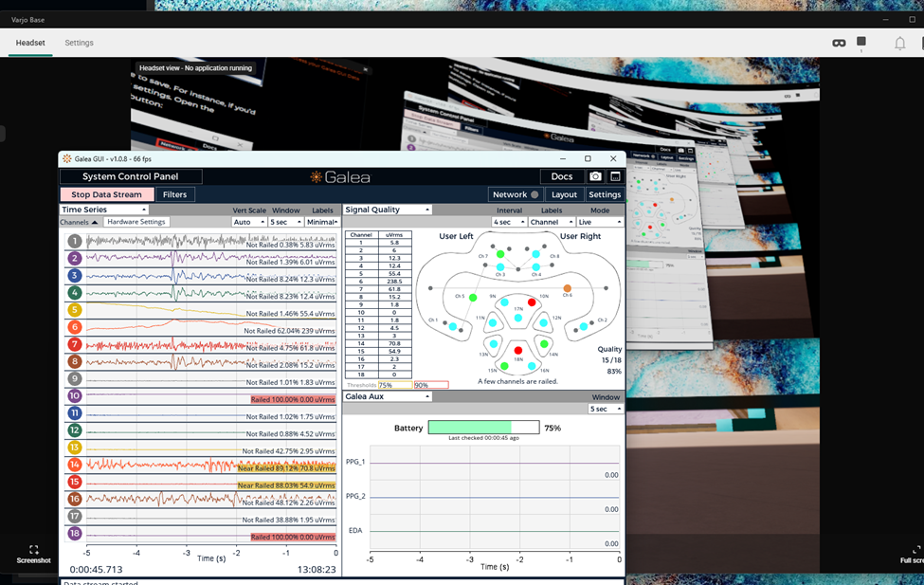The image size is (924, 585).
Task: Switch to Varjo Settings tab
Action: pos(79,43)
